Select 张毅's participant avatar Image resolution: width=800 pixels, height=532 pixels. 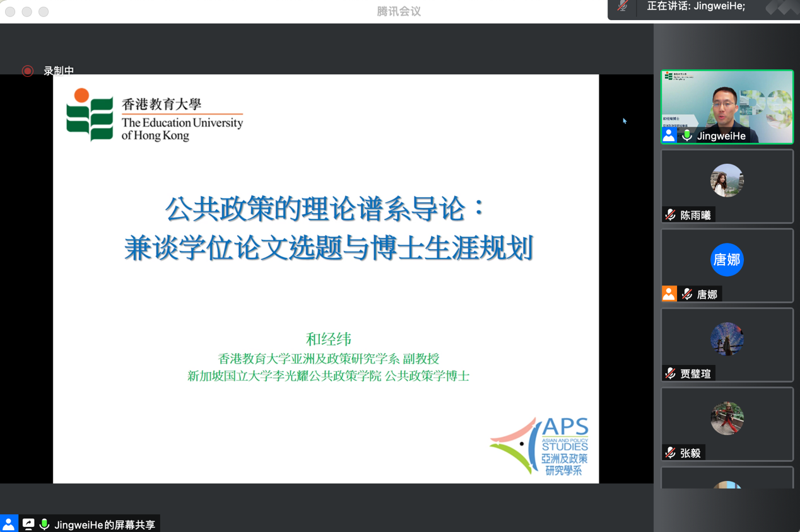[x=727, y=419]
